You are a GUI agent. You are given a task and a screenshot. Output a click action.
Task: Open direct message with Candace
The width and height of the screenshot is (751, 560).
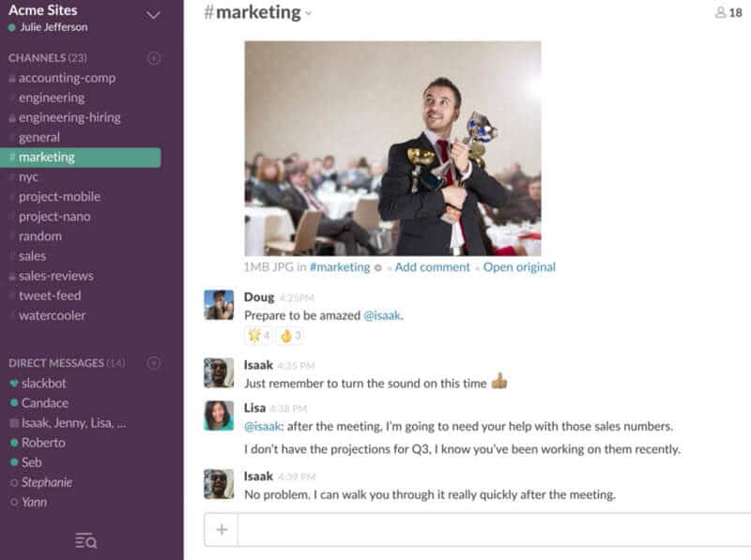pos(44,403)
